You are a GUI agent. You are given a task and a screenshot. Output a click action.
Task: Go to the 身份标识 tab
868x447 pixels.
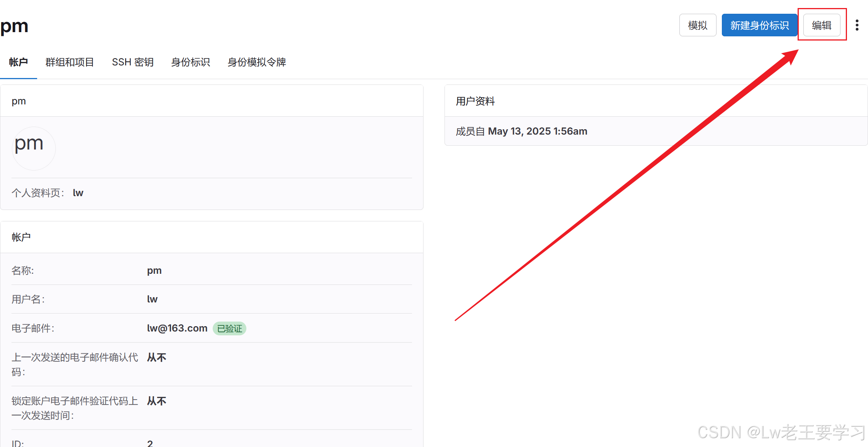click(191, 62)
